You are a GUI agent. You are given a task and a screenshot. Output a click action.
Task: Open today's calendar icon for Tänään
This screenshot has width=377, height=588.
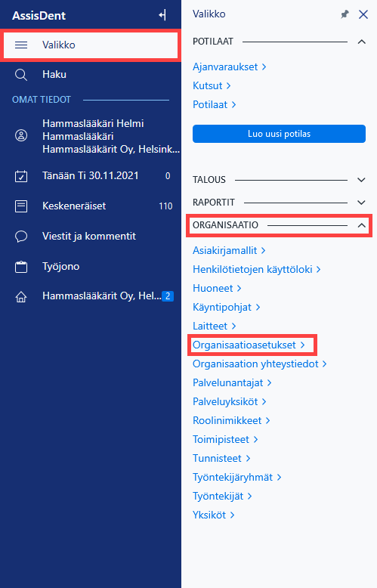21,176
